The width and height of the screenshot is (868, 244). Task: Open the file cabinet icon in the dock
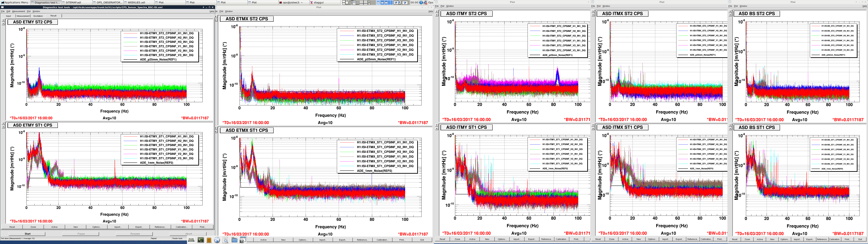[x=209, y=240]
